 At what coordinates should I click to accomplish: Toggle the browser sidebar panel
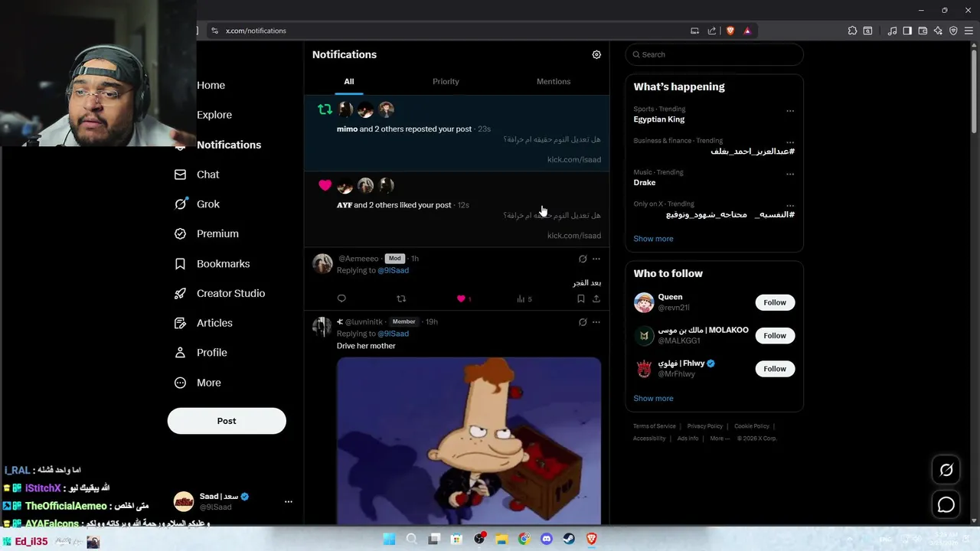click(x=907, y=31)
